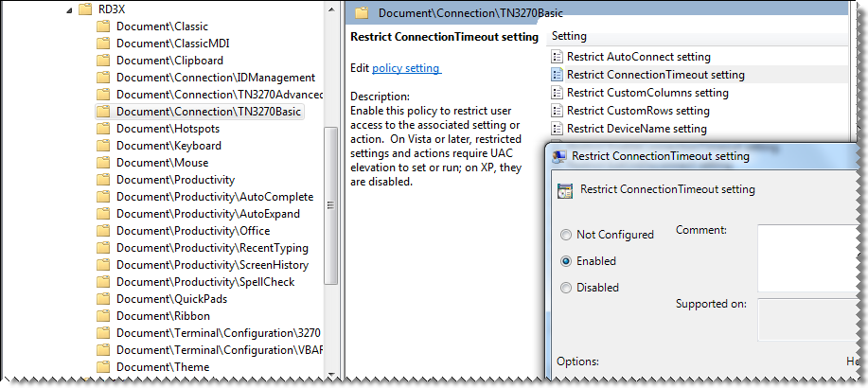The image size is (868, 388).
Task: Click the tree panel scroll up arrow
Action: [x=331, y=9]
